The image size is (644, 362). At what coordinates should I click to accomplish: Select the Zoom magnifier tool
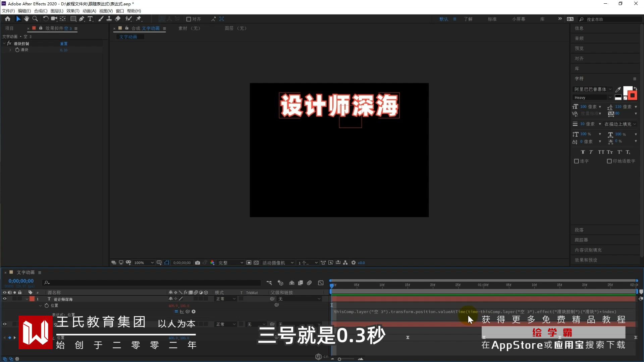pyautogui.click(x=35, y=19)
